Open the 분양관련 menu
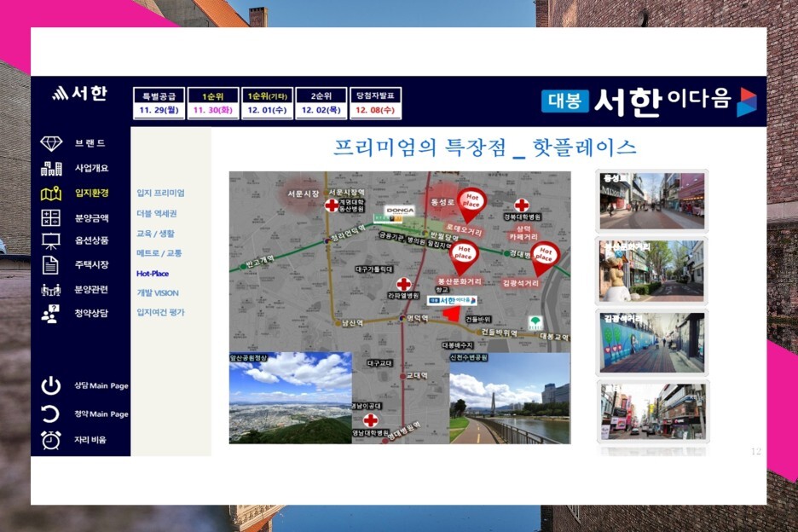798x532 pixels. click(91, 289)
